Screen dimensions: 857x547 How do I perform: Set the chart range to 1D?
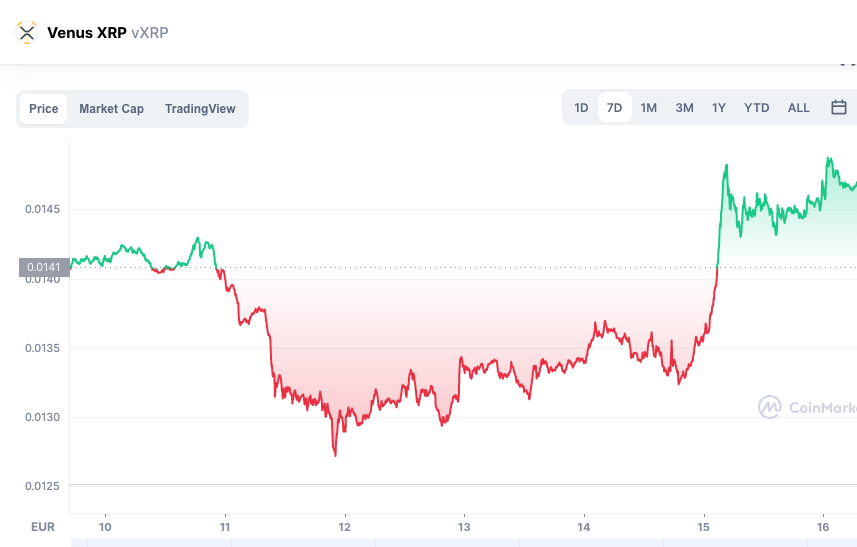click(581, 108)
